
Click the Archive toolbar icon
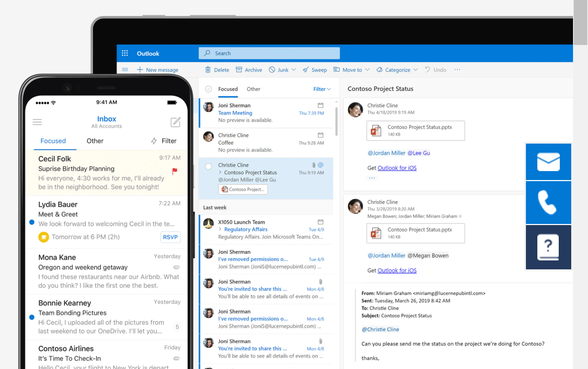click(x=239, y=70)
